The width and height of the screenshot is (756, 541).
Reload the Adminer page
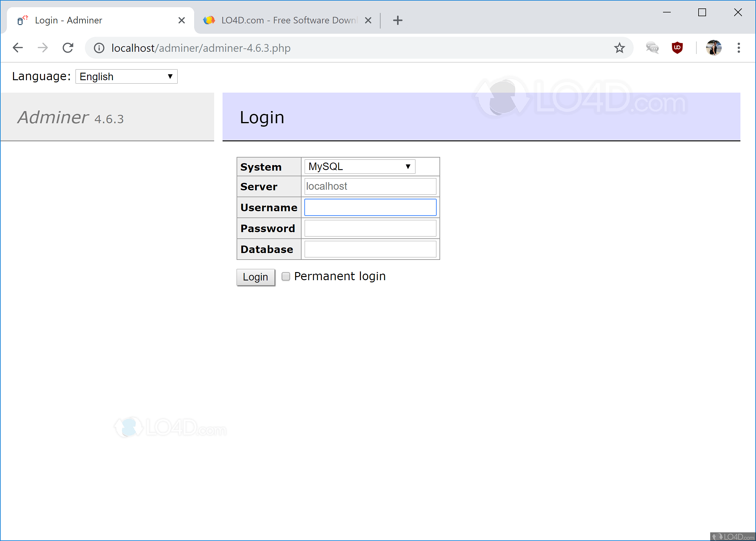(x=68, y=48)
